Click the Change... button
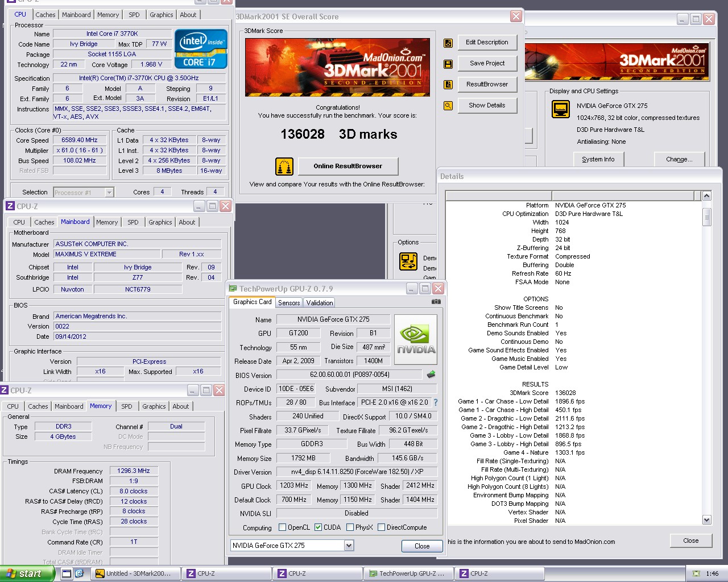 [679, 159]
